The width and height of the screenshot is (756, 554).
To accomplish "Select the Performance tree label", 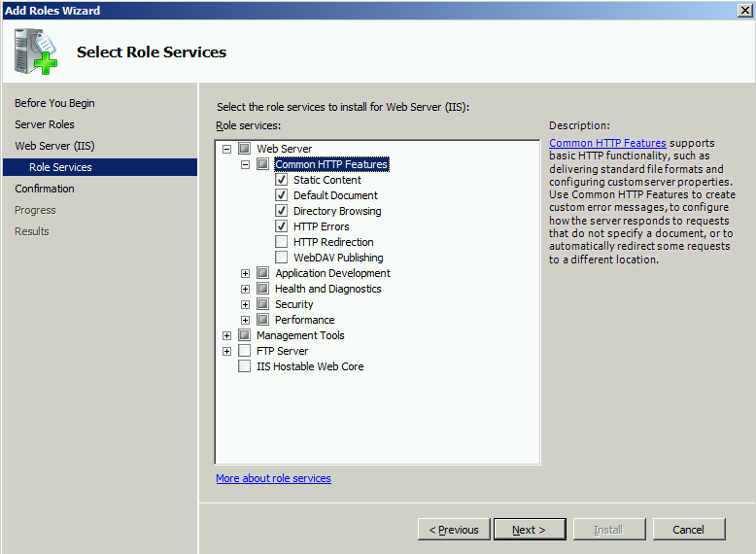I will pyautogui.click(x=305, y=320).
